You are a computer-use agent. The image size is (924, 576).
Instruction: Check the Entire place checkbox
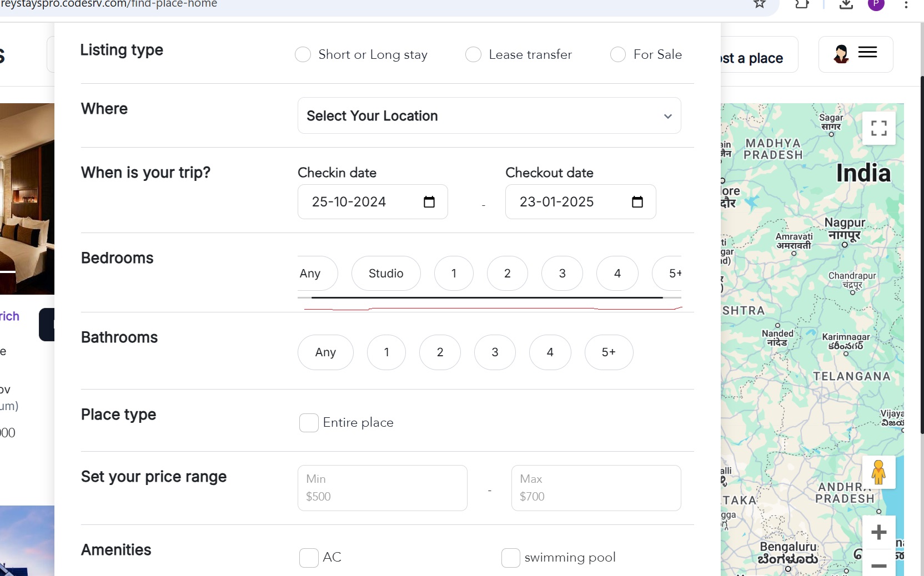309,423
